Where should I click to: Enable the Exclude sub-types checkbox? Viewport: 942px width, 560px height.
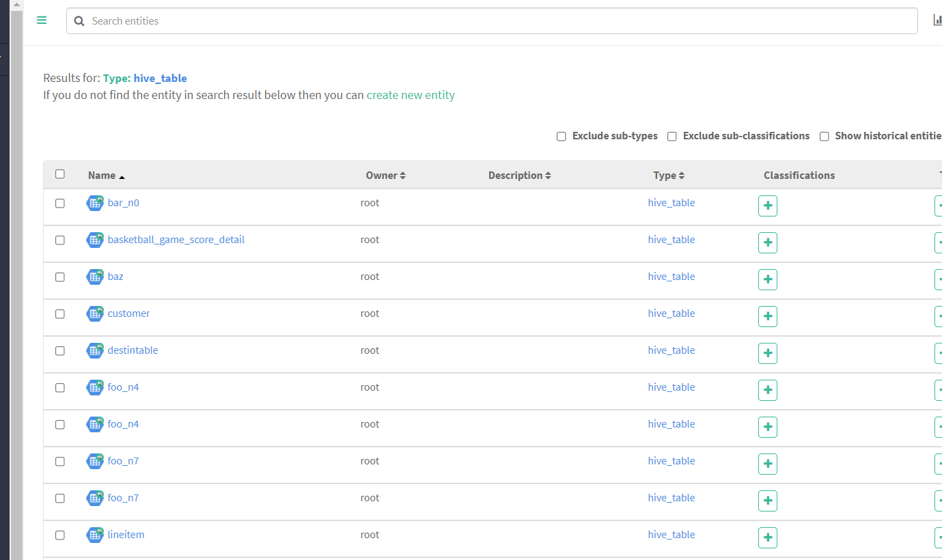click(561, 136)
